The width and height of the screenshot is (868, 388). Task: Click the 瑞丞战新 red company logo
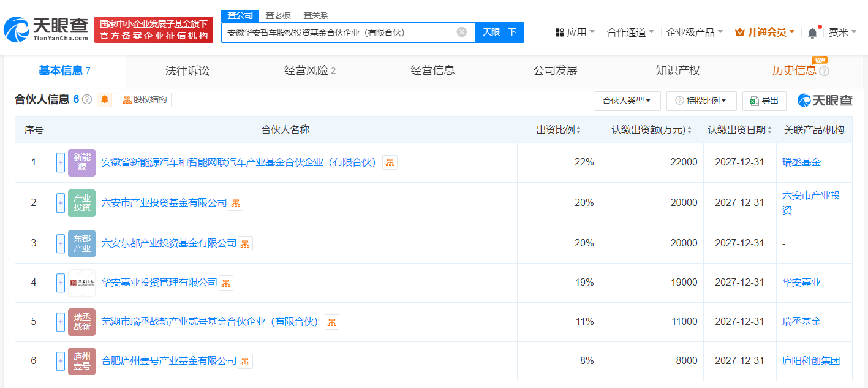(x=82, y=322)
